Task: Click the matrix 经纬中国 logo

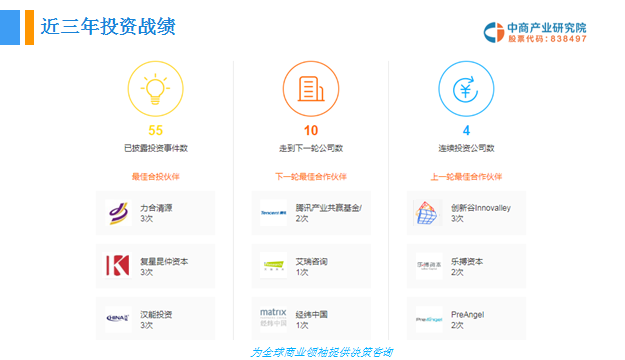Action: coord(273,318)
